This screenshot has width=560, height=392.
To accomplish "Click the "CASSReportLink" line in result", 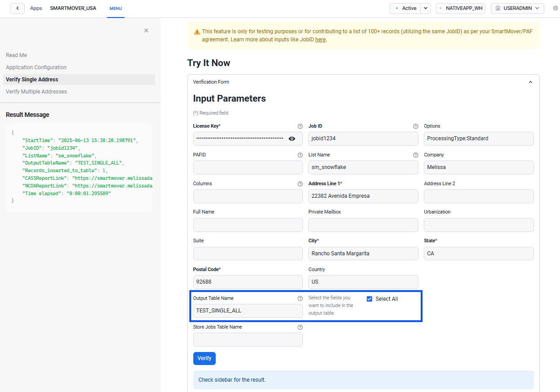I will point(88,178).
